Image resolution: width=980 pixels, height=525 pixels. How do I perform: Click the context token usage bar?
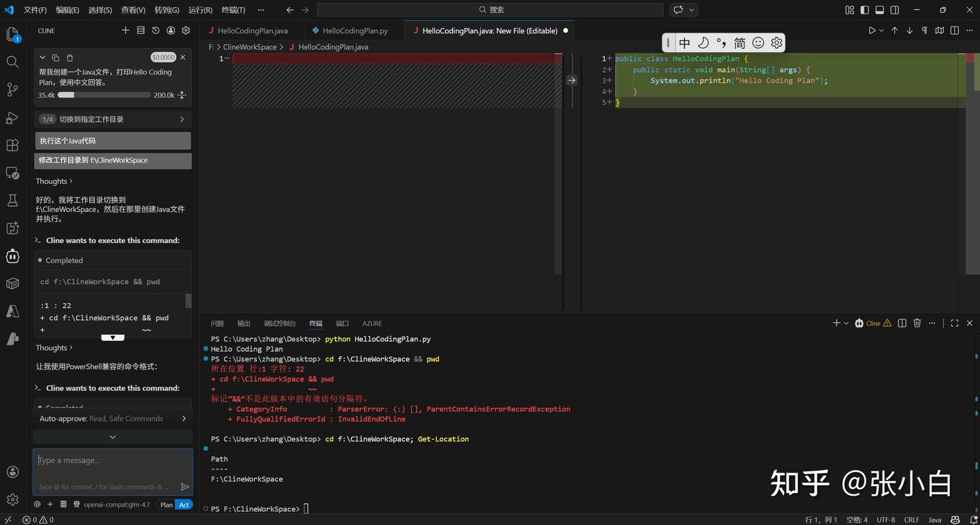click(x=105, y=95)
